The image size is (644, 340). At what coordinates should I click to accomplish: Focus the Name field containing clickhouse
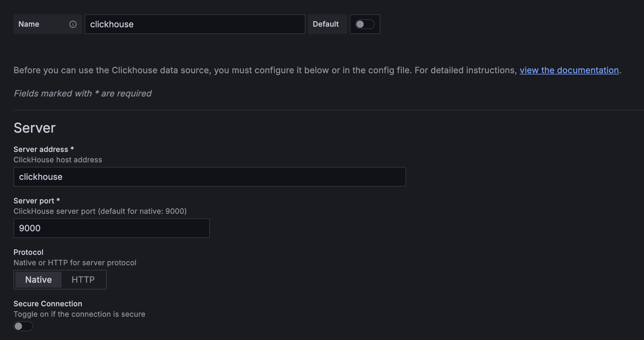[195, 24]
